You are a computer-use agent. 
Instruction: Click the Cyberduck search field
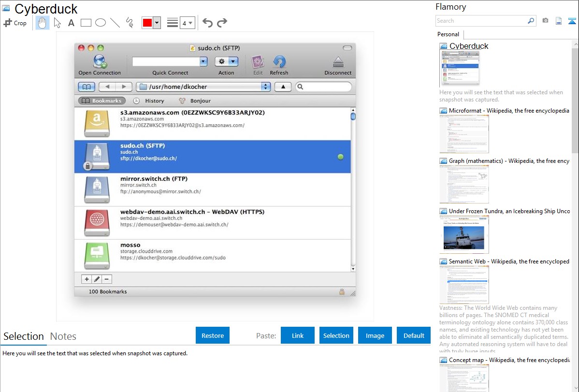(323, 87)
